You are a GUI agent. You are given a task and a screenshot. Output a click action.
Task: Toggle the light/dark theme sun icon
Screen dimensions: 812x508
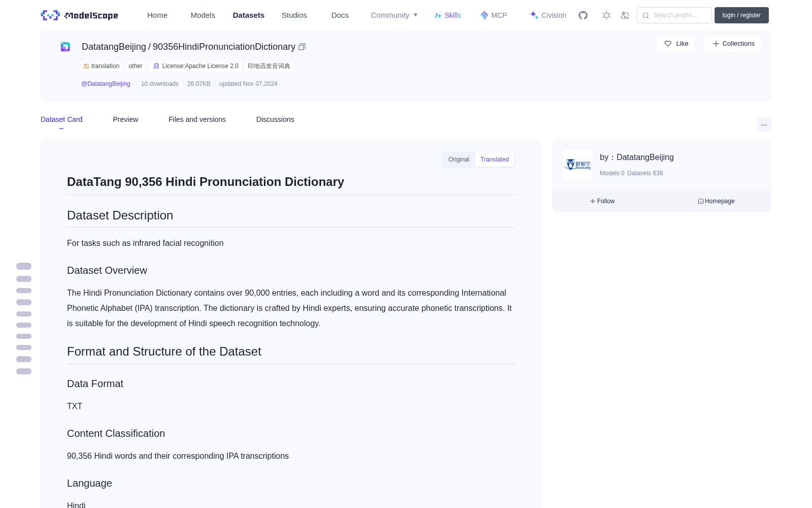(x=606, y=15)
